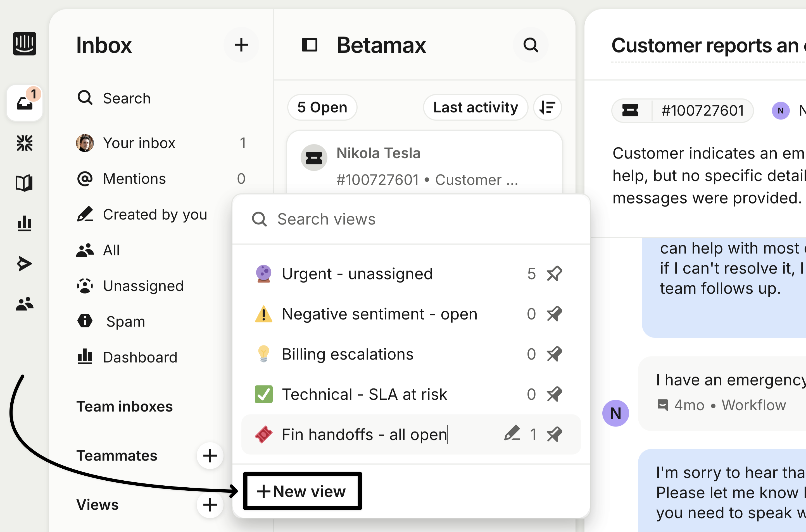
Task: Pin the Urgent - unassigned view
Action: 554,274
